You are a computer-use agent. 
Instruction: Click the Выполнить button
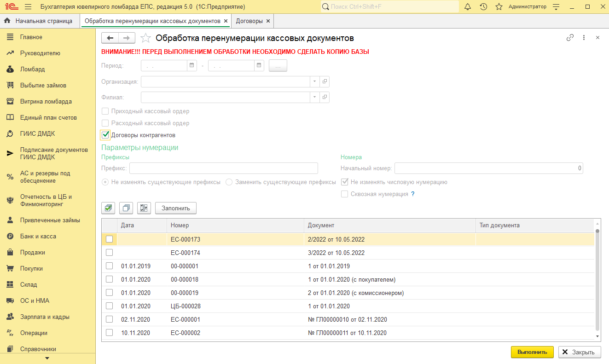point(532,352)
